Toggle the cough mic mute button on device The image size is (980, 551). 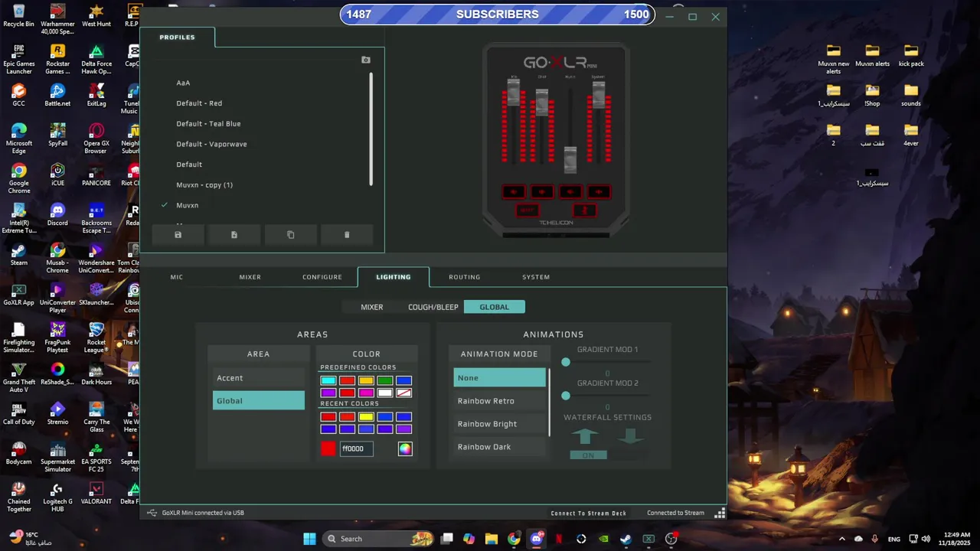coord(584,210)
